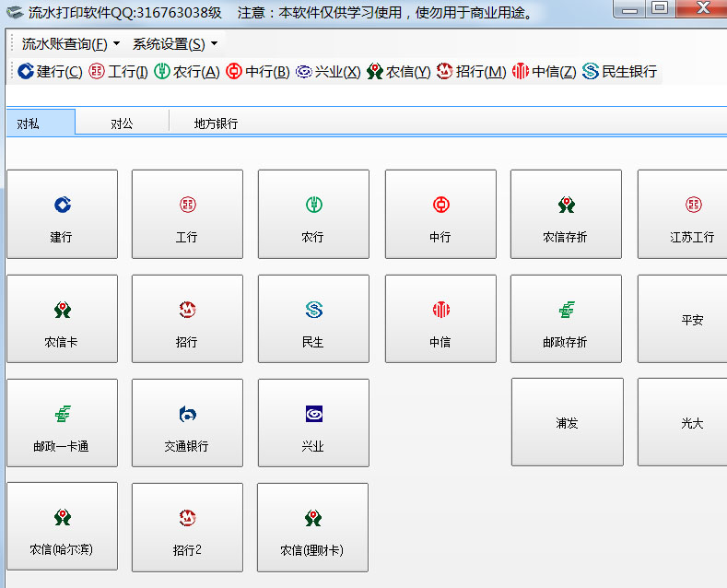Open the 系统设置(S) menu

pos(175,44)
